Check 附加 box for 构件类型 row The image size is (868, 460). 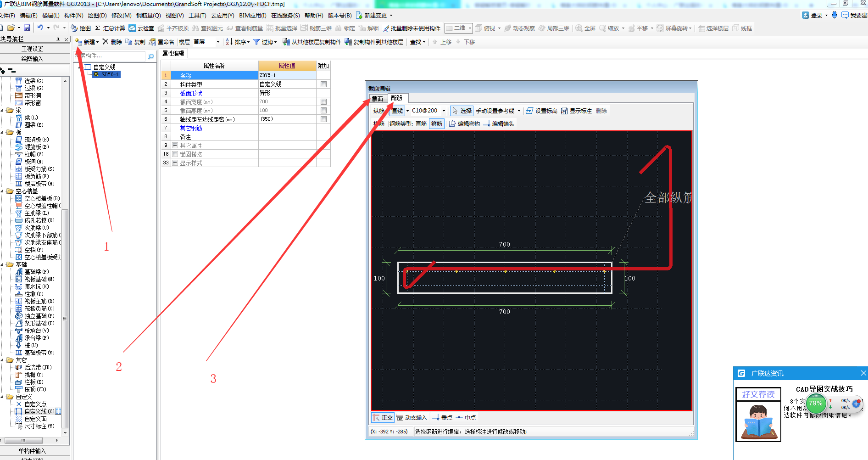point(323,84)
